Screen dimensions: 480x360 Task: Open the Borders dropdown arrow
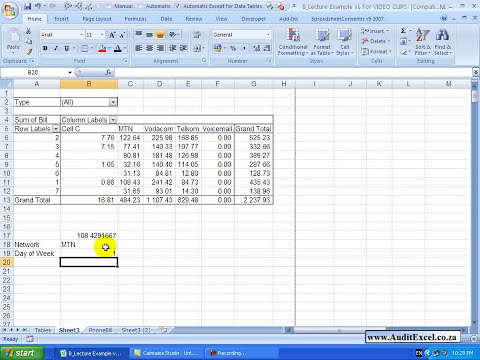pos(92,49)
